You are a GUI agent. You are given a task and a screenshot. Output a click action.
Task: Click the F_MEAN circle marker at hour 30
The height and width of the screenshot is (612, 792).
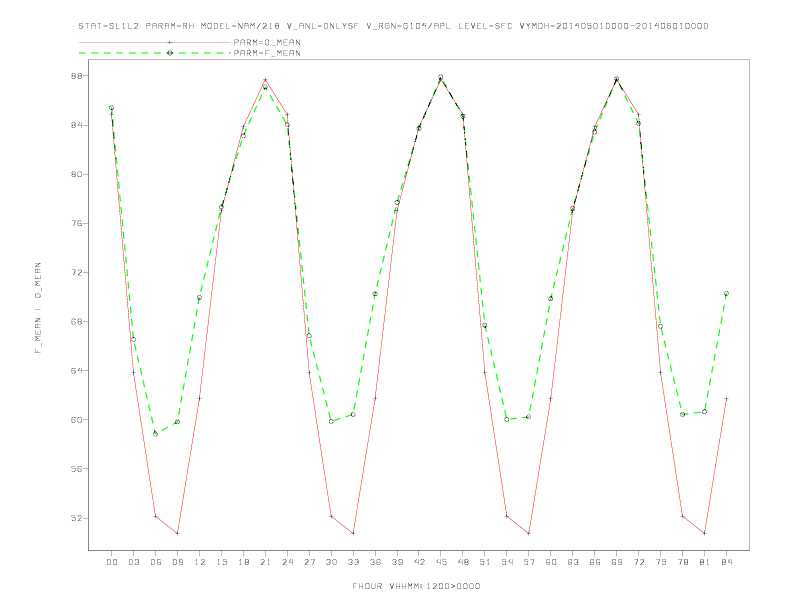click(x=331, y=421)
